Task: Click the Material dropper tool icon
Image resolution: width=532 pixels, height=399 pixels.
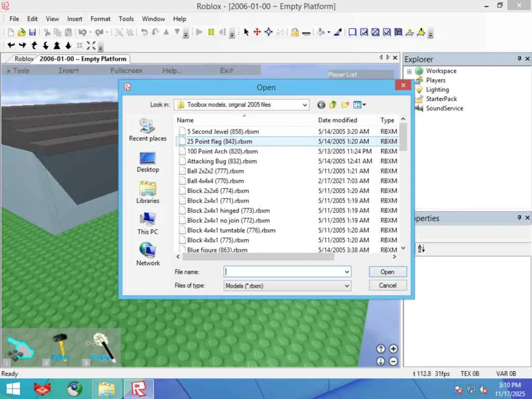Action: point(338,32)
